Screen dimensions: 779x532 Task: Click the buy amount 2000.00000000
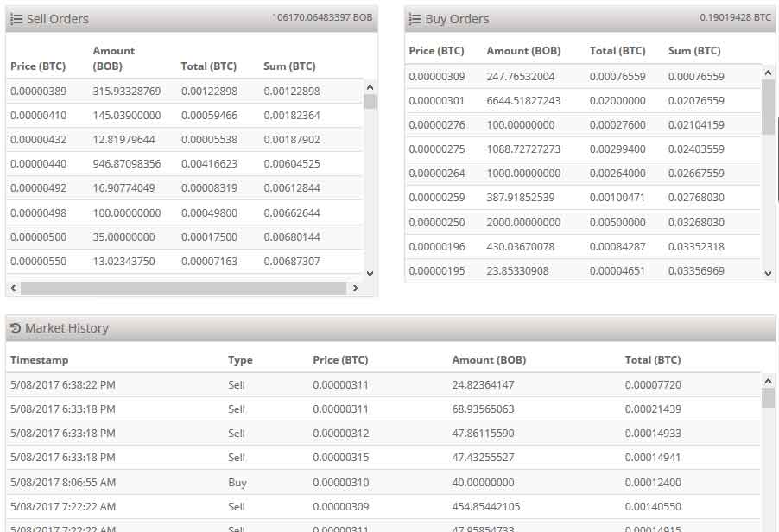523,223
